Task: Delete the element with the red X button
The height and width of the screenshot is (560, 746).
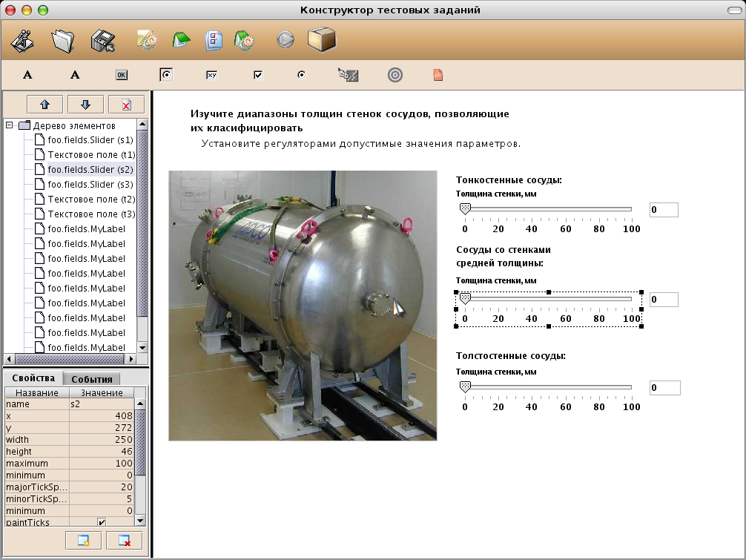Action: (127, 104)
